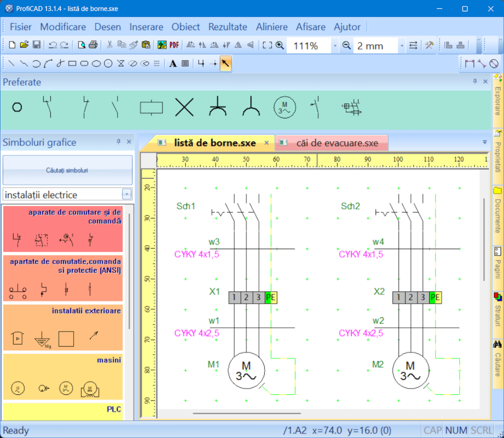Undo the last action

(x=52, y=45)
